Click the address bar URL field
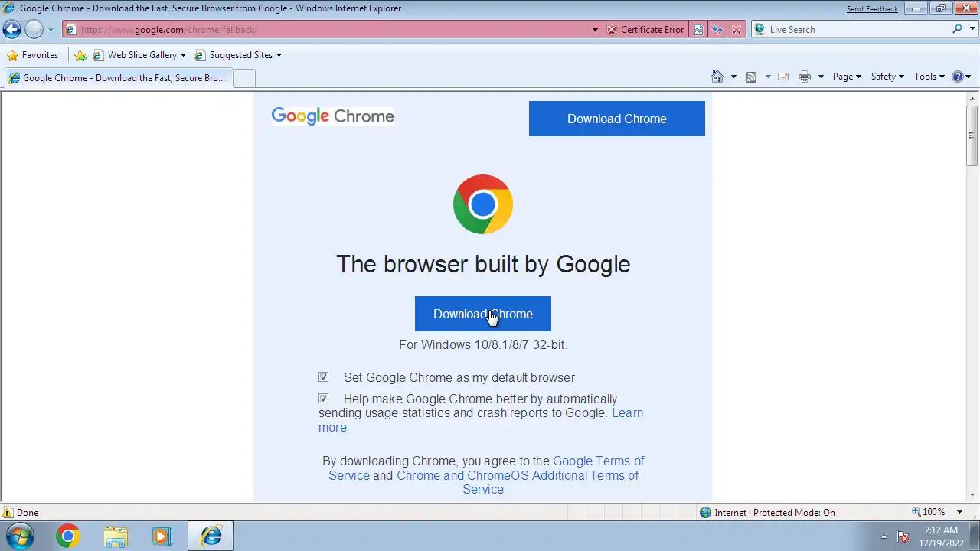Image resolution: width=980 pixels, height=551 pixels. click(x=327, y=30)
